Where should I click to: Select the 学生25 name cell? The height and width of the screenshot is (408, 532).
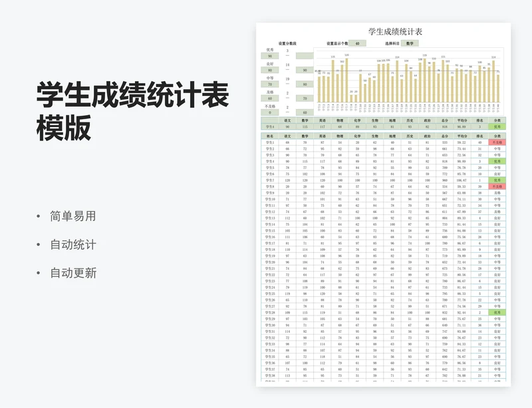pyautogui.click(x=270, y=294)
